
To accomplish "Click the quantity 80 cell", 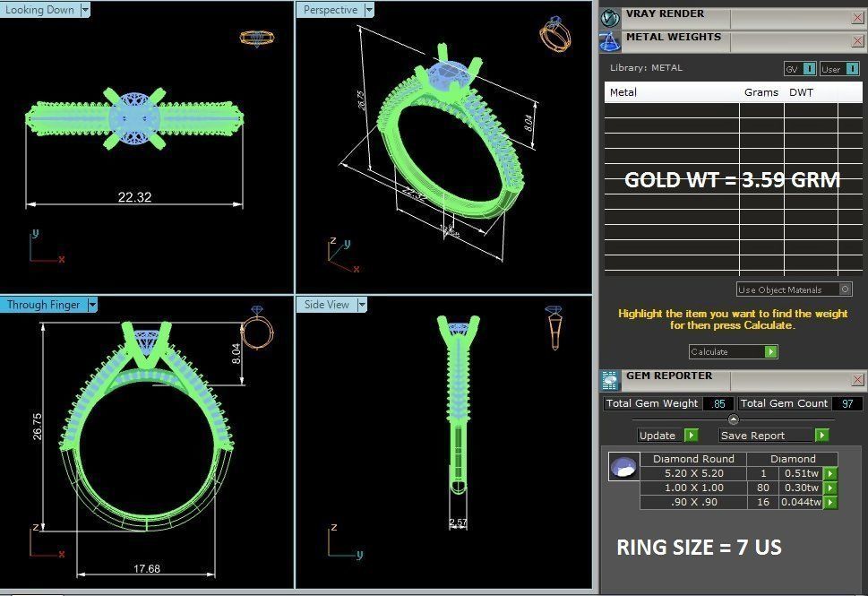I will point(763,488).
